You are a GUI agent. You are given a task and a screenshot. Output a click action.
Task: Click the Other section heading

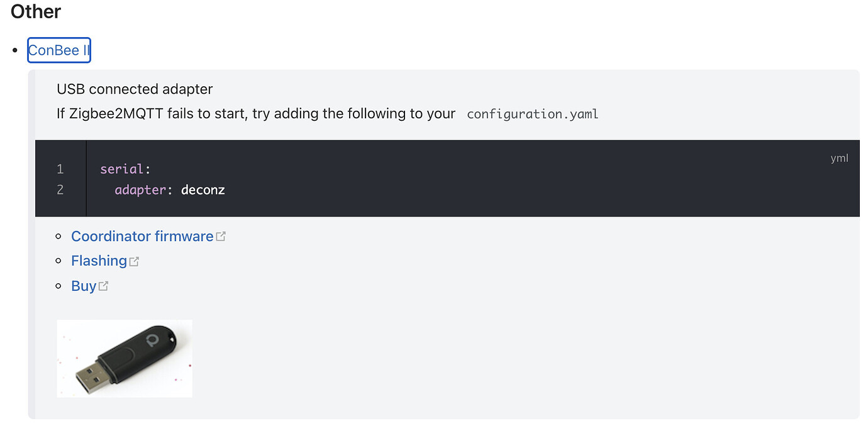point(35,11)
